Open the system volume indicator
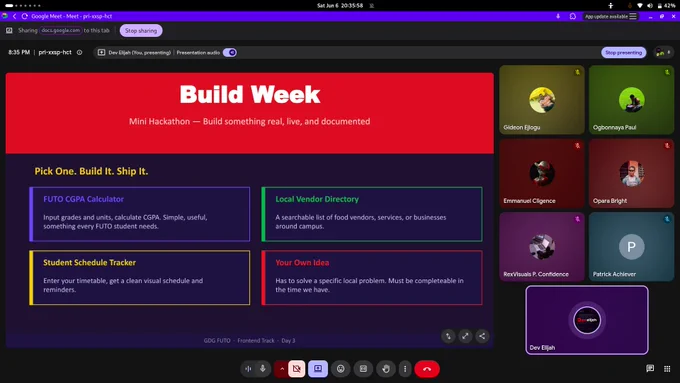Image resolution: width=680 pixels, height=383 pixels. 650,6
